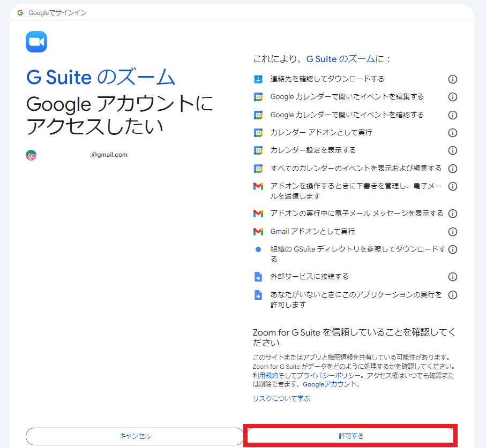Viewport: 486px width, 448px height.
Task: Click info icon beside calendar event editing permission
Action: pos(452,97)
